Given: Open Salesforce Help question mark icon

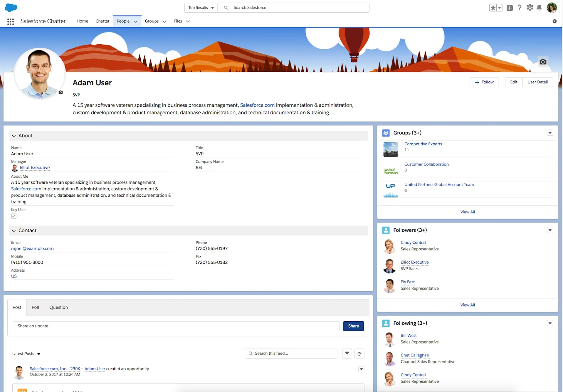Looking at the screenshot, I should [520, 8].
